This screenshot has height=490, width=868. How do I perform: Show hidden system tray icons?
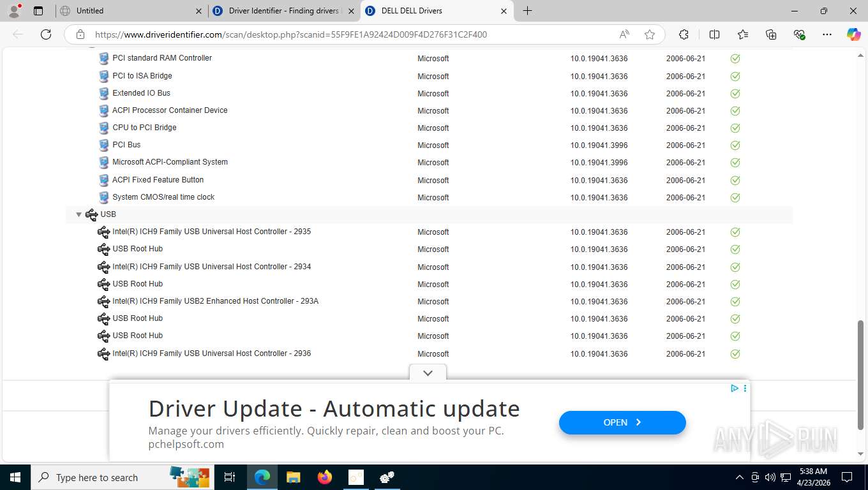click(740, 477)
